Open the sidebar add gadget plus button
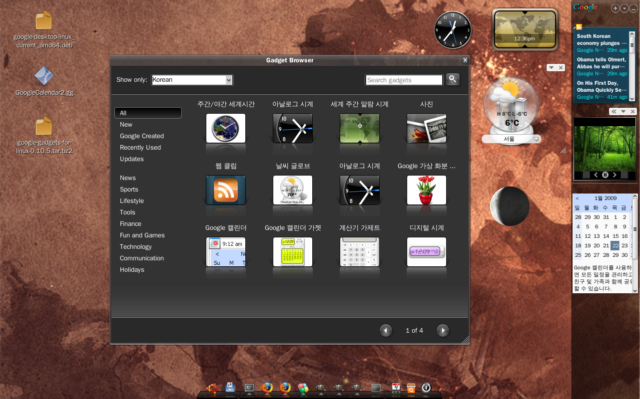Image resolution: width=640 pixels, height=399 pixels. point(615,8)
